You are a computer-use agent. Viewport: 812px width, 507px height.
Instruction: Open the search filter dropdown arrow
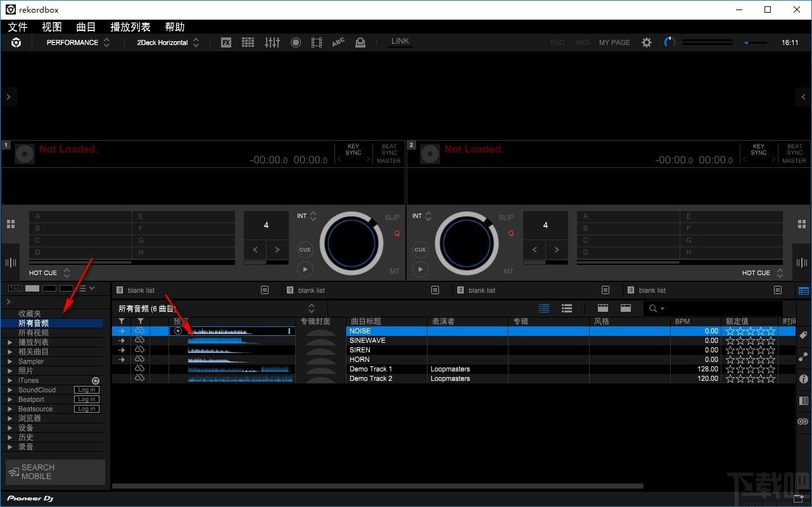663,309
